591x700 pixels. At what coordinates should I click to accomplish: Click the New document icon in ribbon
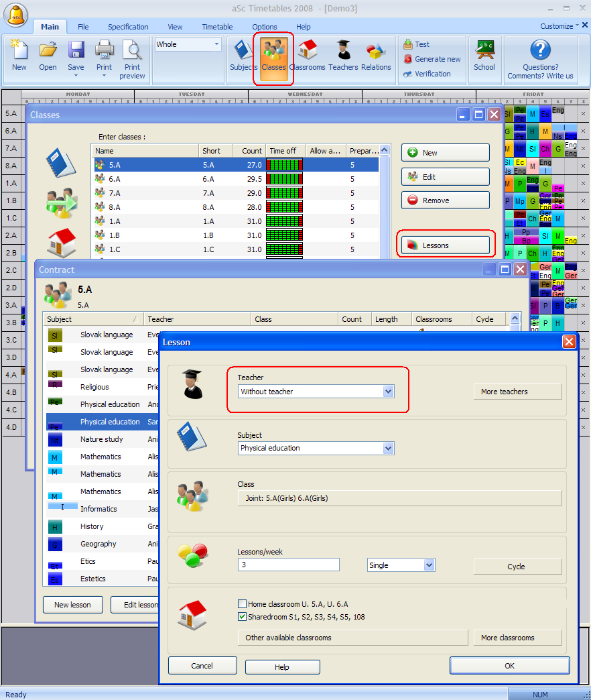click(19, 52)
